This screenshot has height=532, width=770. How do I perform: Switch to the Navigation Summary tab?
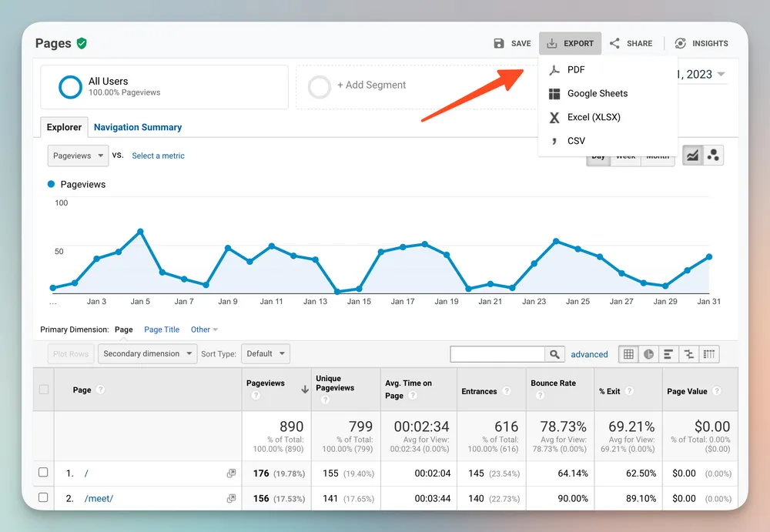[x=138, y=127]
